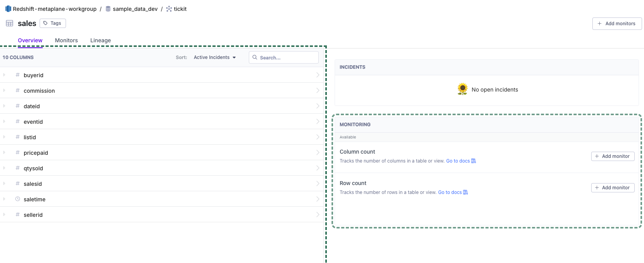Open saletime details via right chevron
Viewport: 644px width, 263px height.
(318, 199)
